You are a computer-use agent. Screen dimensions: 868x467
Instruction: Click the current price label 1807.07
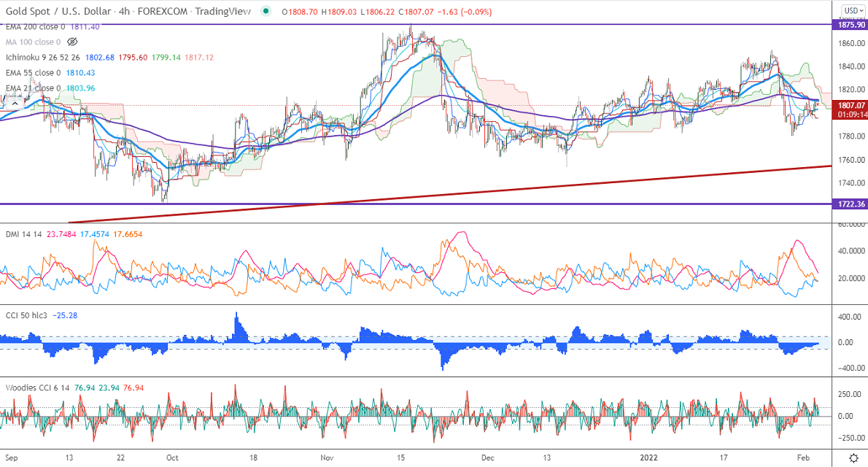850,105
